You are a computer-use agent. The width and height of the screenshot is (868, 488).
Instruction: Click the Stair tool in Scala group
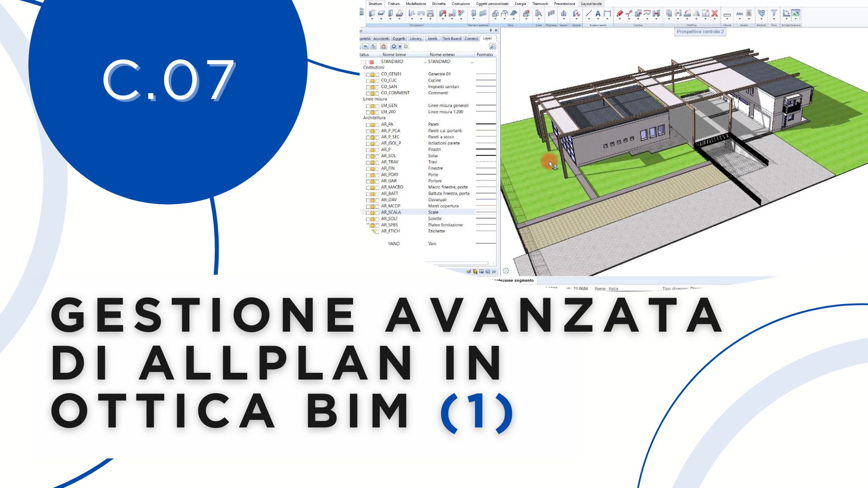tap(538, 13)
